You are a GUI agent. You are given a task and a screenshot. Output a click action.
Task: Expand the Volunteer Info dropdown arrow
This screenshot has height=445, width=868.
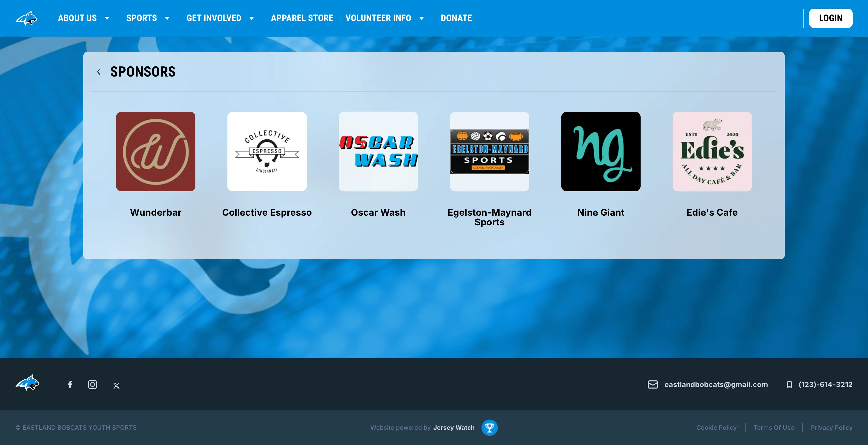pos(421,18)
